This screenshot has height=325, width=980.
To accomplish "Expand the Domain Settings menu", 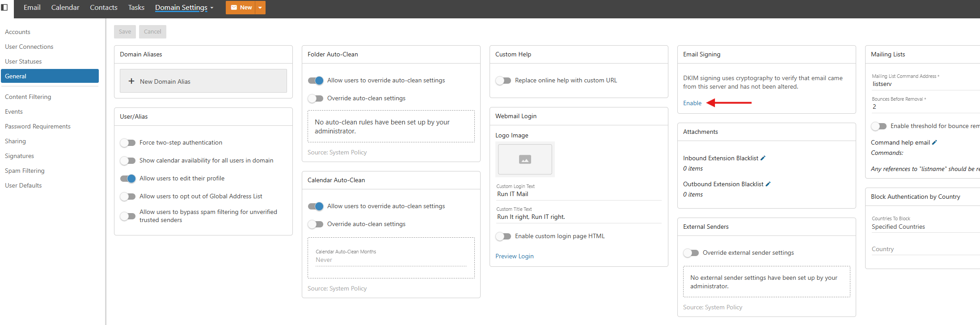I will (x=184, y=8).
